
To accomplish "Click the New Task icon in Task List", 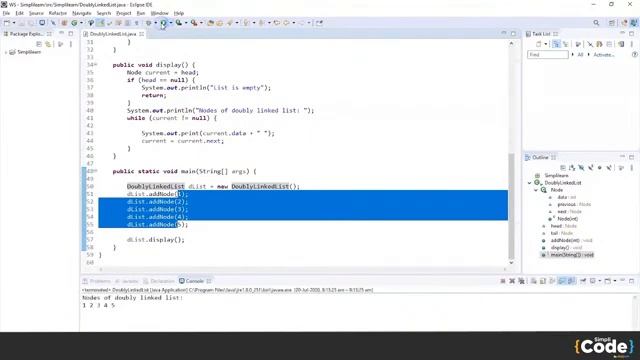I will (x=538, y=44).
